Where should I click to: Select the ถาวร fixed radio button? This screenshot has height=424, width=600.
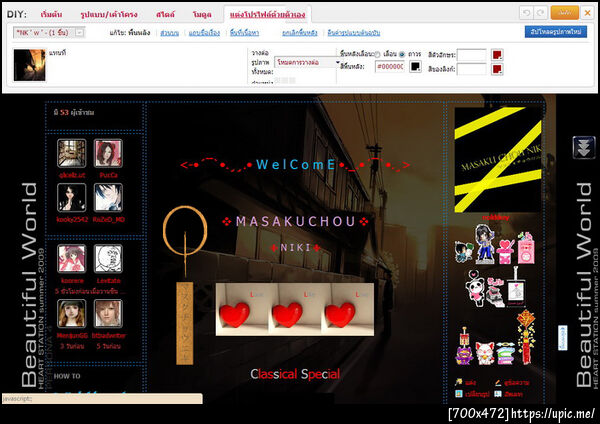401,54
